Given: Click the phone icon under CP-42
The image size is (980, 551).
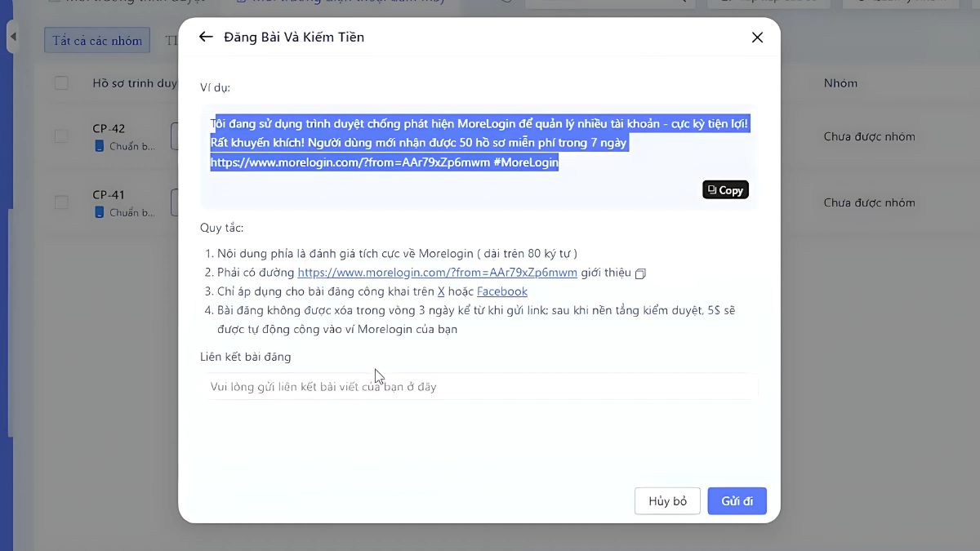Looking at the screenshot, I should point(99,146).
